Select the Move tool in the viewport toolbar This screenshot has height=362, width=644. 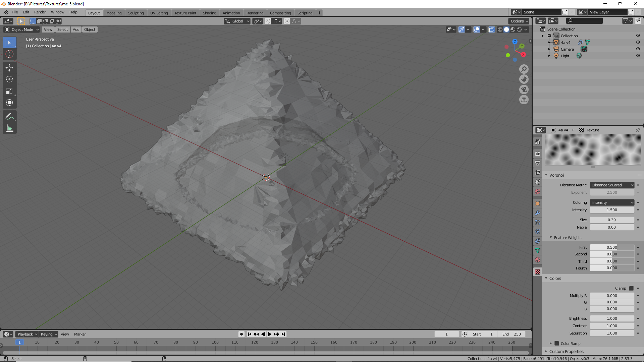click(9, 67)
